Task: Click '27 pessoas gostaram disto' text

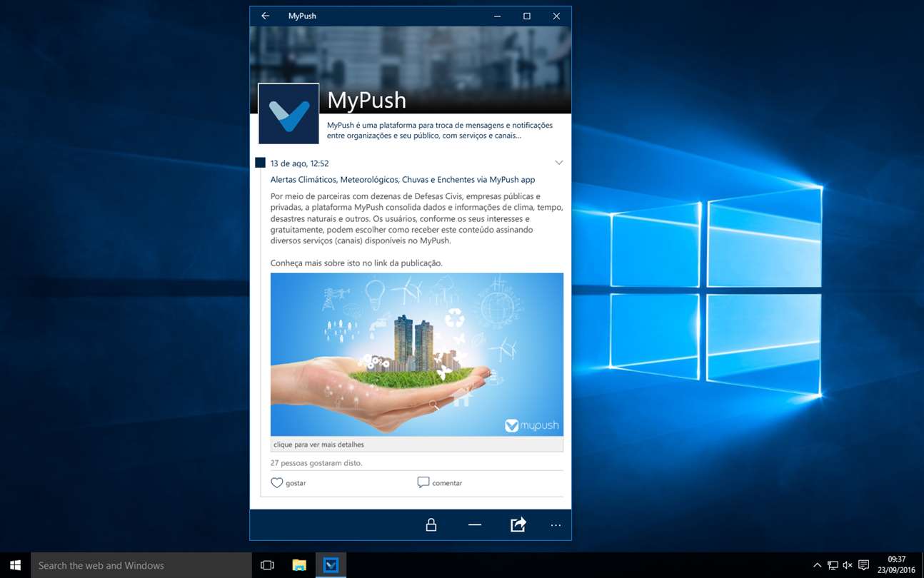Action: [316, 463]
